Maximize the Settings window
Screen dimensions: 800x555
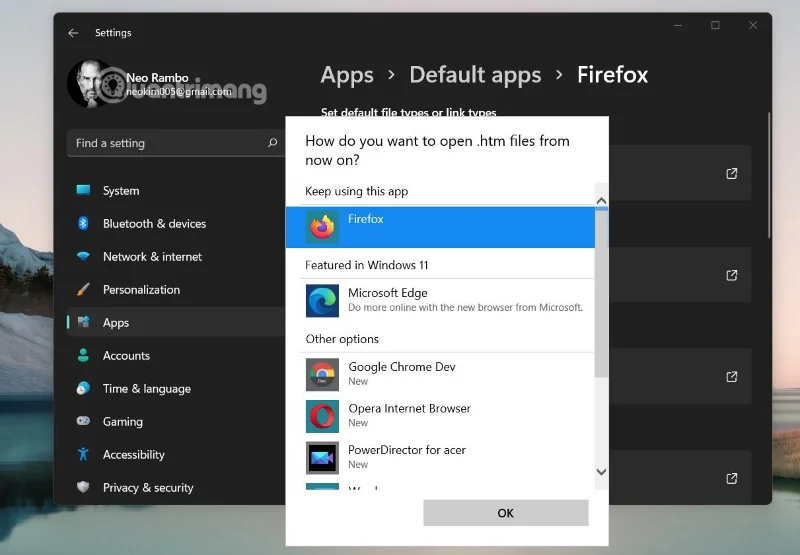click(715, 25)
